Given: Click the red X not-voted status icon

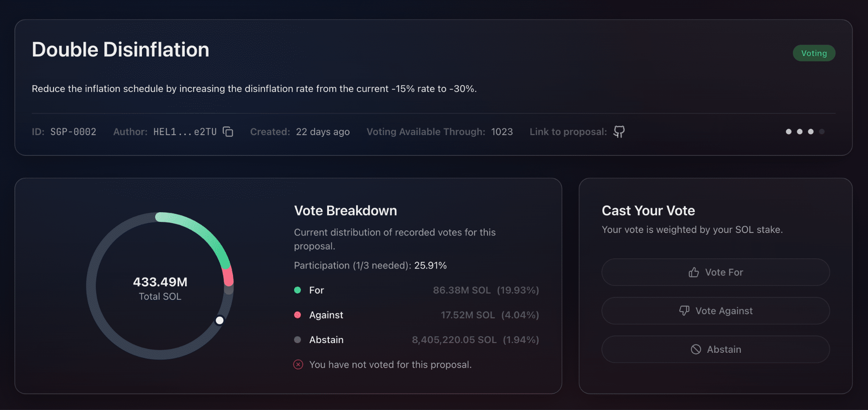Looking at the screenshot, I should click(x=298, y=365).
